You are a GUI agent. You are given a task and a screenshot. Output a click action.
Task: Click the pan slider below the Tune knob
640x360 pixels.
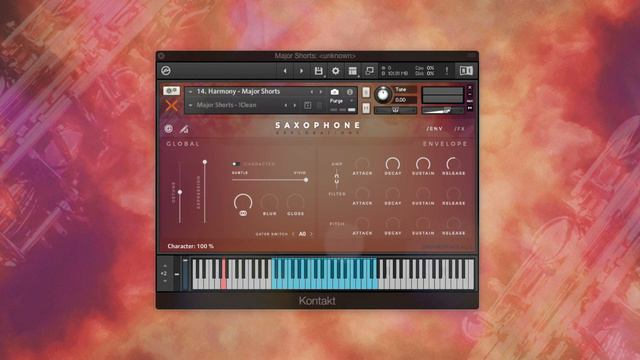pos(395,110)
